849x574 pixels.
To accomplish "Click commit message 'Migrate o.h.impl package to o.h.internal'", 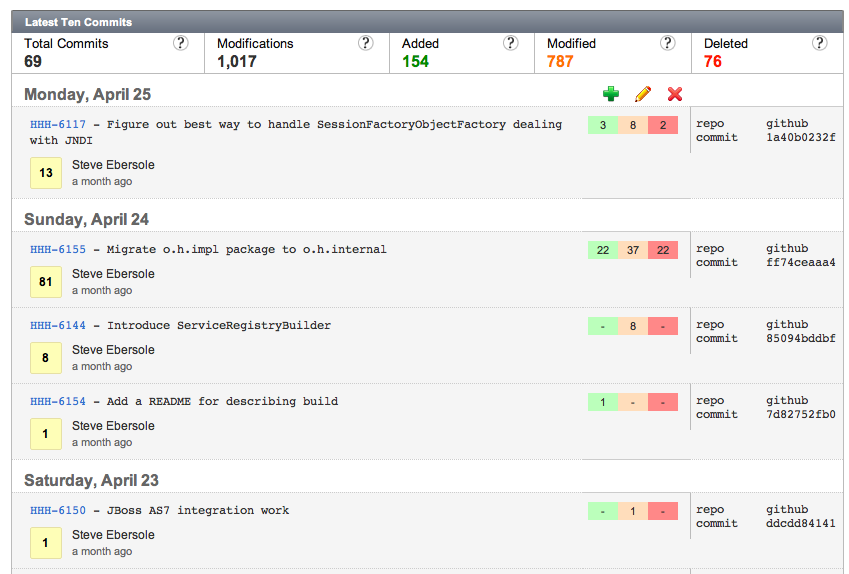I will [x=246, y=250].
